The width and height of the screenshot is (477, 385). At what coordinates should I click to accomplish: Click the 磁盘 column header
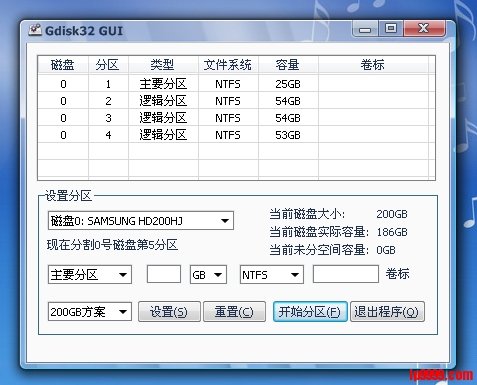63,65
